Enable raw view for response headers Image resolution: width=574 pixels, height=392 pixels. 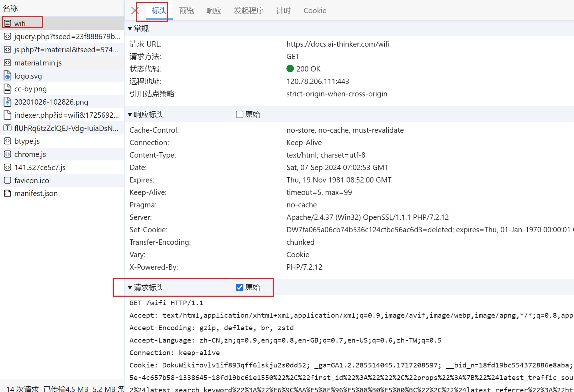[239, 114]
